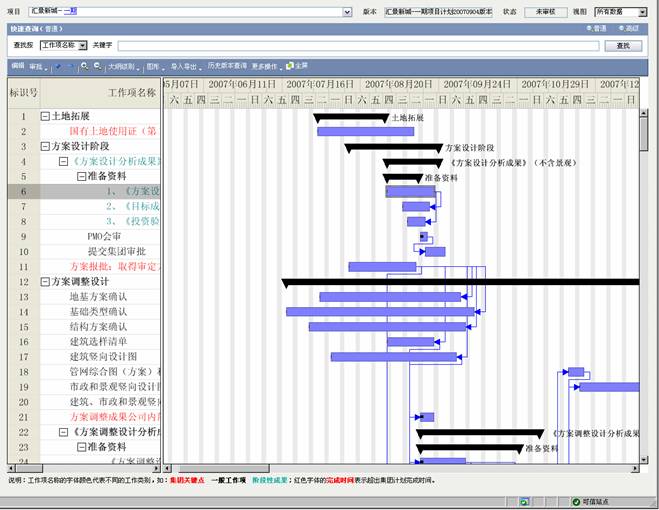The height and width of the screenshot is (510, 659).
Task: Collapse the 方案调整设计 tree node
Action: tap(45, 282)
